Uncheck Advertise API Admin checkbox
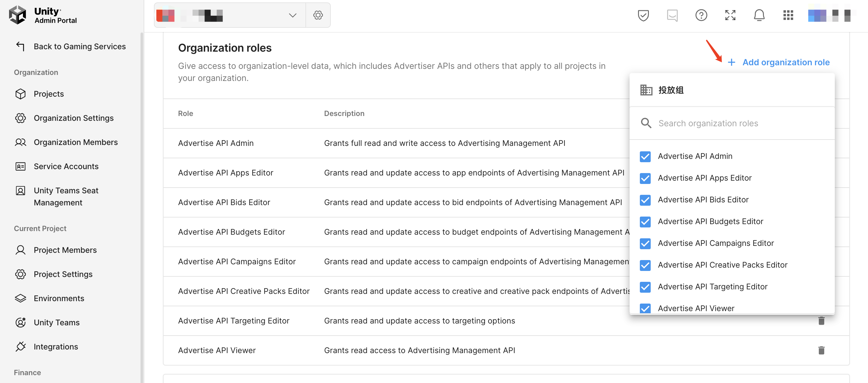 tap(645, 156)
